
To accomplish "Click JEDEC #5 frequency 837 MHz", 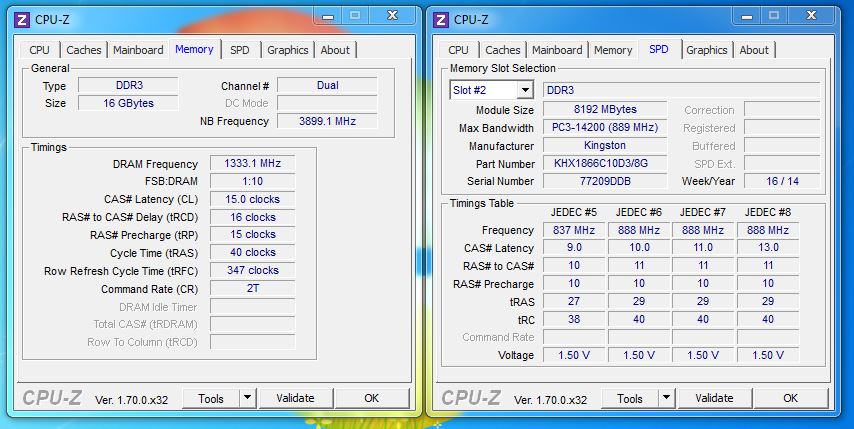I will tap(574, 230).
